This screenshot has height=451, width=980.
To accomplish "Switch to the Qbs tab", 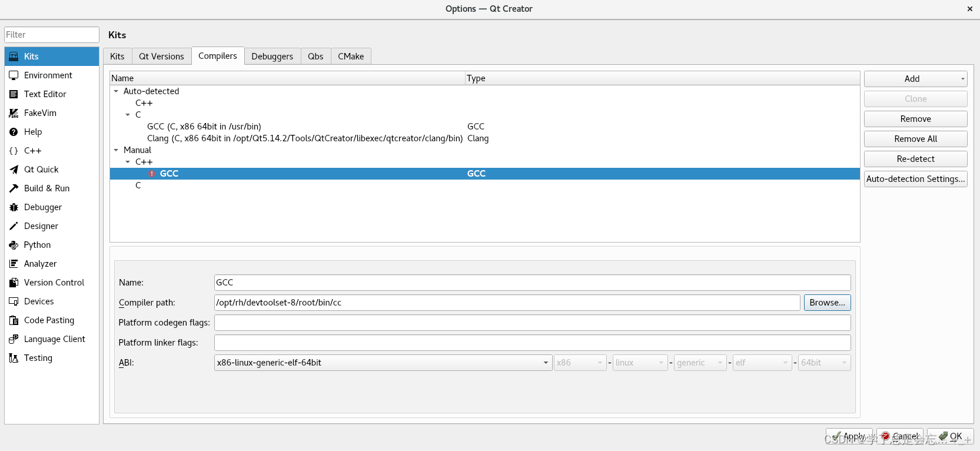I will 315,57.
